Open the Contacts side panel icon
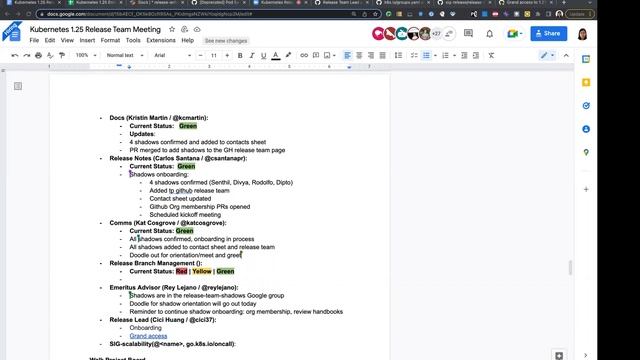 coord(586,129)
